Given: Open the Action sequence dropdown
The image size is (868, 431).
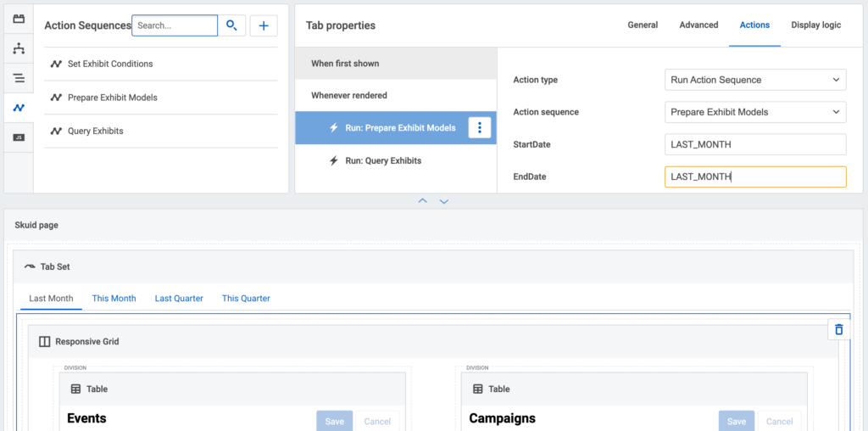Looking at the screenshot, I should [x=755, y=112].
